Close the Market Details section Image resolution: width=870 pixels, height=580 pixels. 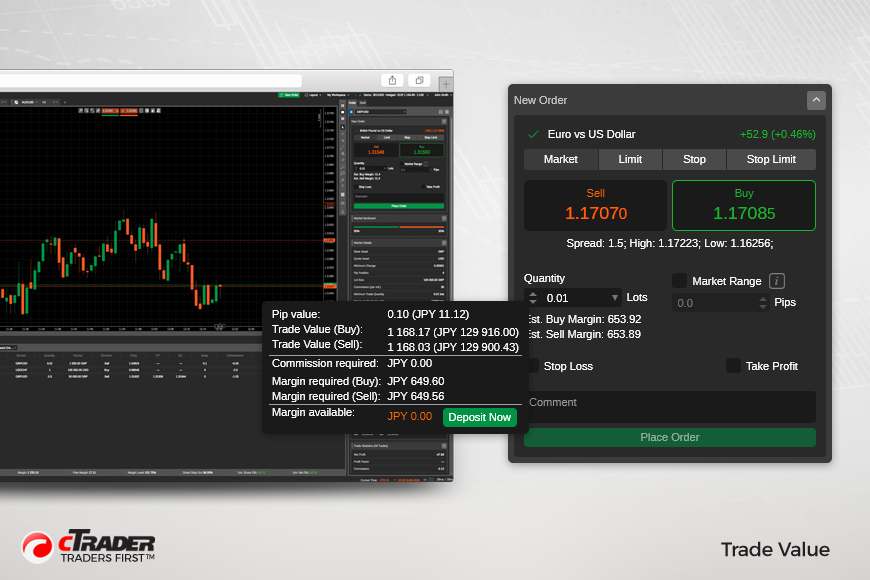[x=444, y=243]
